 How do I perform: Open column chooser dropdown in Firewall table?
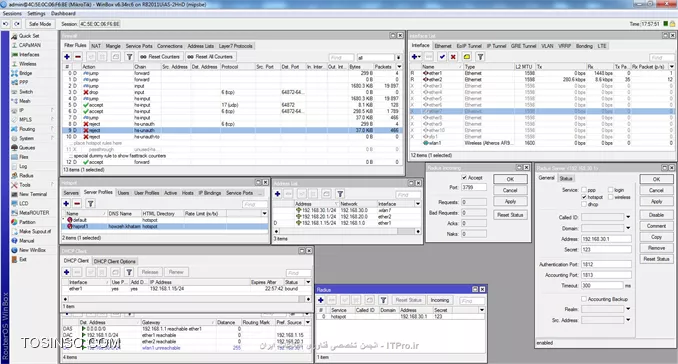(x=399, y=67)
